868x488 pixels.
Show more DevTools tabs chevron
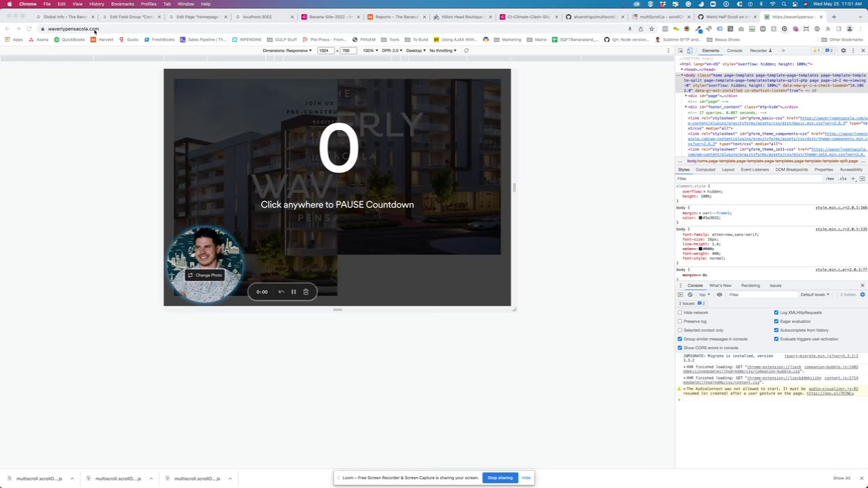(783, 51)
